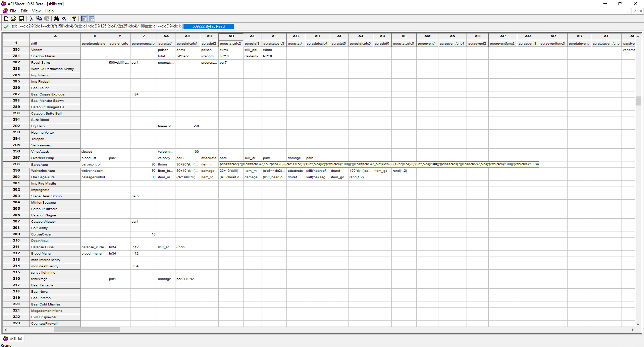
Task: Select the 'barbscontrol' cell
Action: 94,164
